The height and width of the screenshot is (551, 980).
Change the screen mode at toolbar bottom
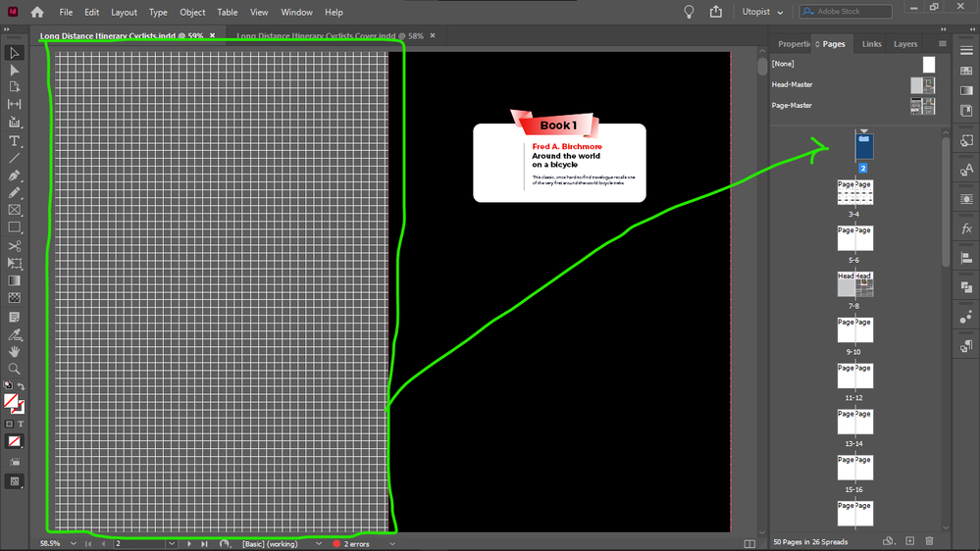pos(14,481)
